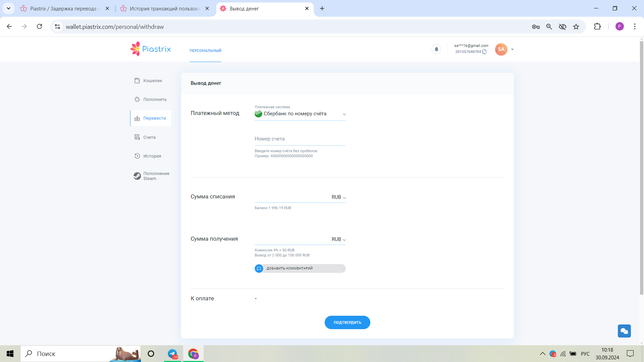Select the ПЕРСОНАЛЬНЫЙ tab
The width and height of the screenshot is (644, 362).
pyautogui.click(x=205, y=51)
